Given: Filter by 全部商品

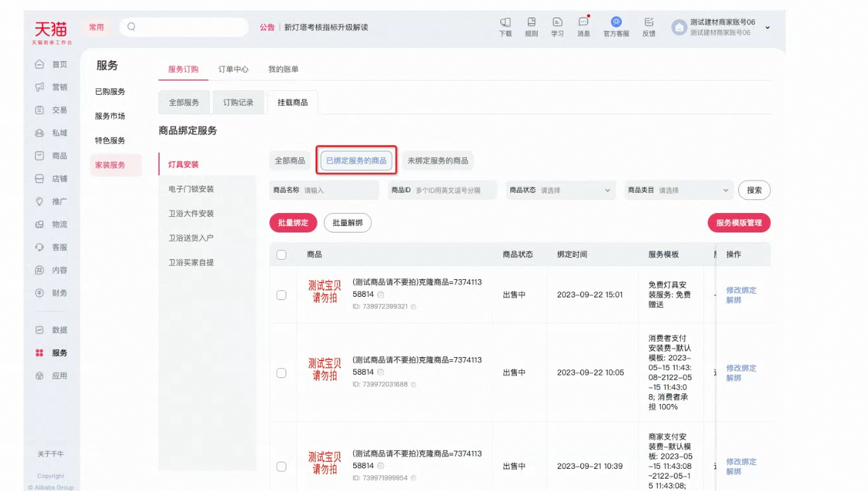Looking at the screenshot, I should click(290, 160).
